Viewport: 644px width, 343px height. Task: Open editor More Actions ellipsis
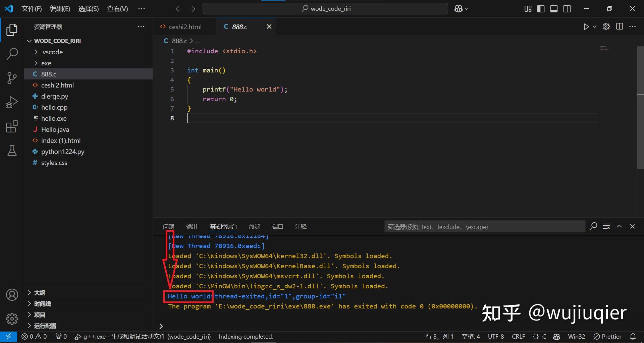coord(633,26)
